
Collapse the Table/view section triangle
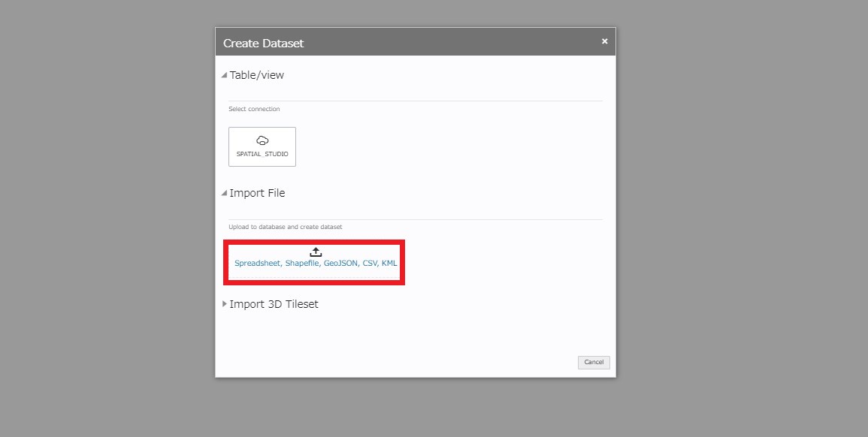224,76
